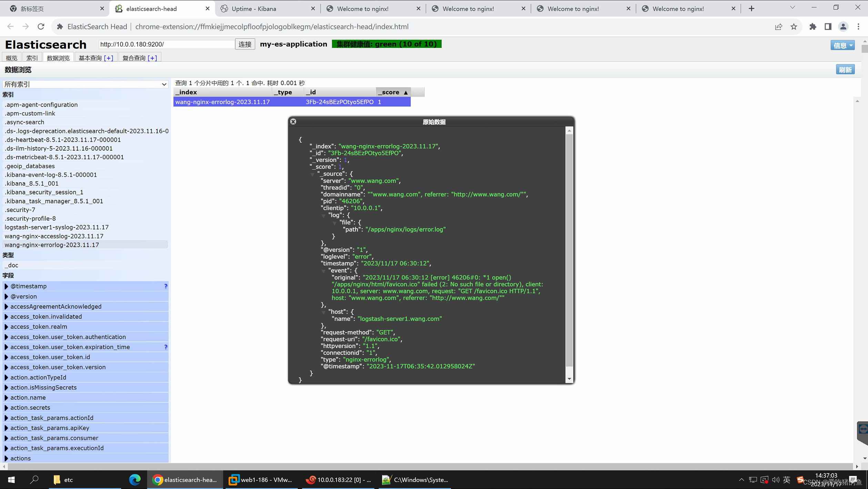Go forward using browser forward arrow
This screenshot has width=868, height=489.
26,27
